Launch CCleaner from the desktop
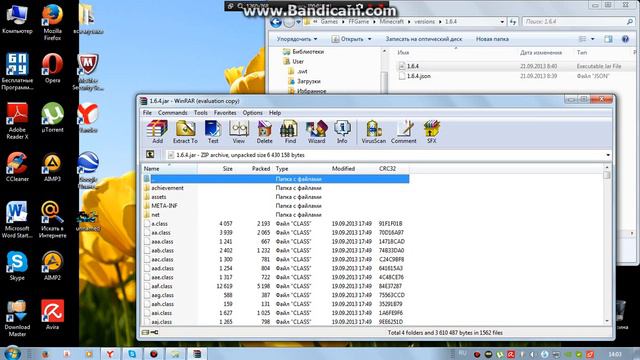Image resolution: width=640 pixels, height=360 pixels. pyautogui.click(x=17, y=167)
